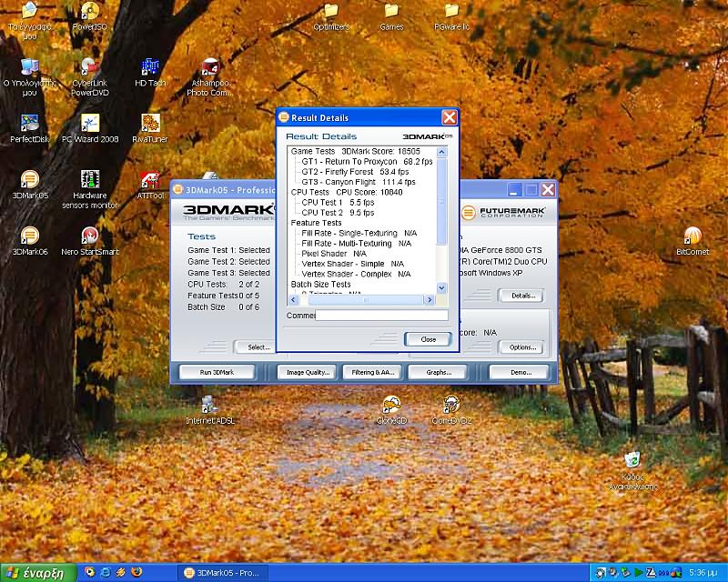728x582 pixels.
Task: Open Options in 3DMark05 window
Action: 521,347
